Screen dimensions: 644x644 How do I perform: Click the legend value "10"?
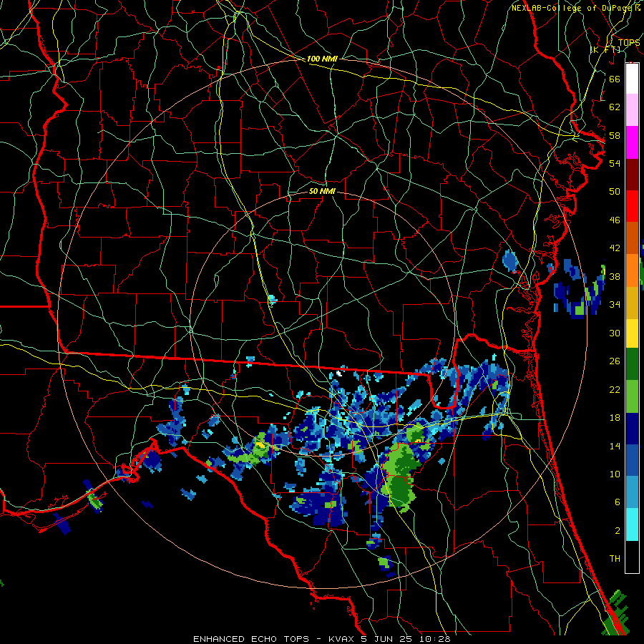point(615,474)
